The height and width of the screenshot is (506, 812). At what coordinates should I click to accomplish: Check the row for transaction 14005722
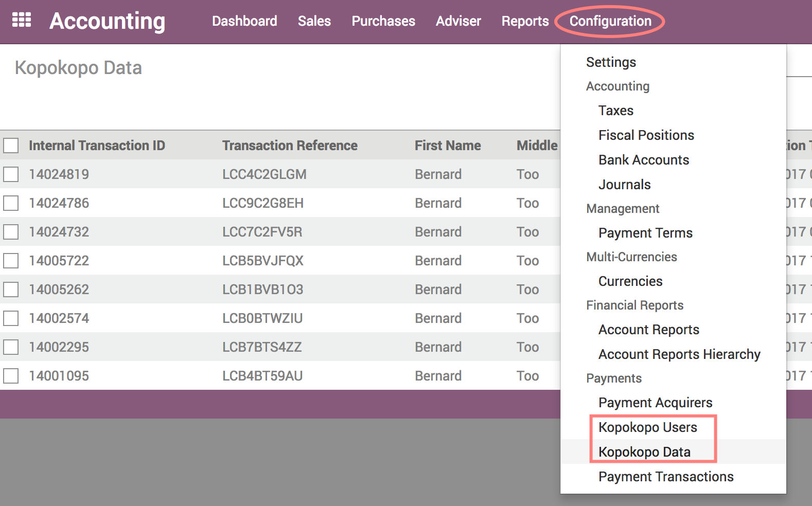11,261
